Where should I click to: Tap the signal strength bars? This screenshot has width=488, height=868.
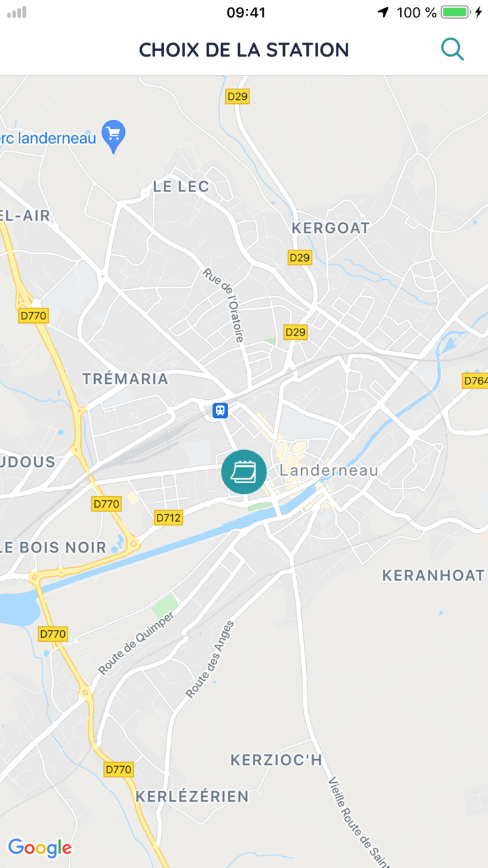click(17, 13)
